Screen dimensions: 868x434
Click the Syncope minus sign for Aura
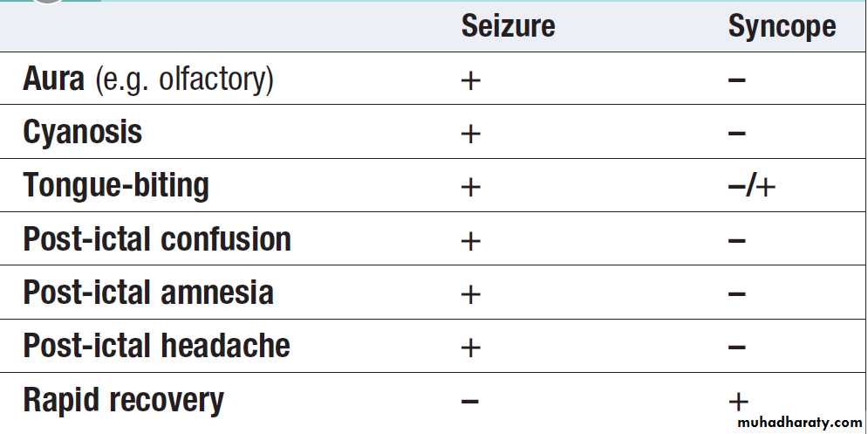coord(736,80)
